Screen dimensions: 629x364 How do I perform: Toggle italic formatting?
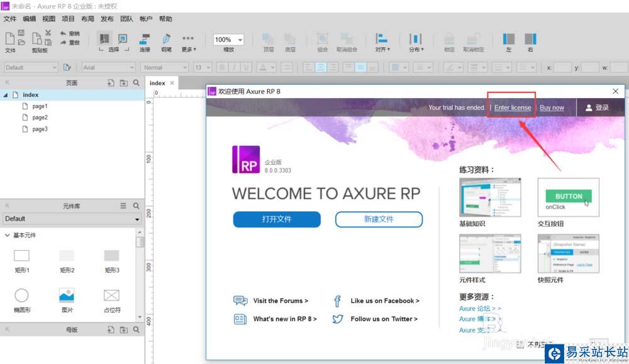[234, 67]
